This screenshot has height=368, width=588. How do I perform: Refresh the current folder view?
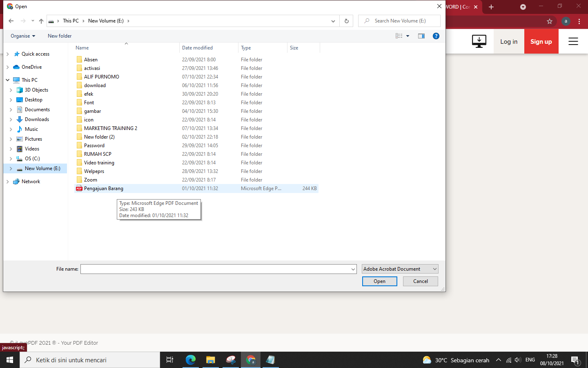346,21
